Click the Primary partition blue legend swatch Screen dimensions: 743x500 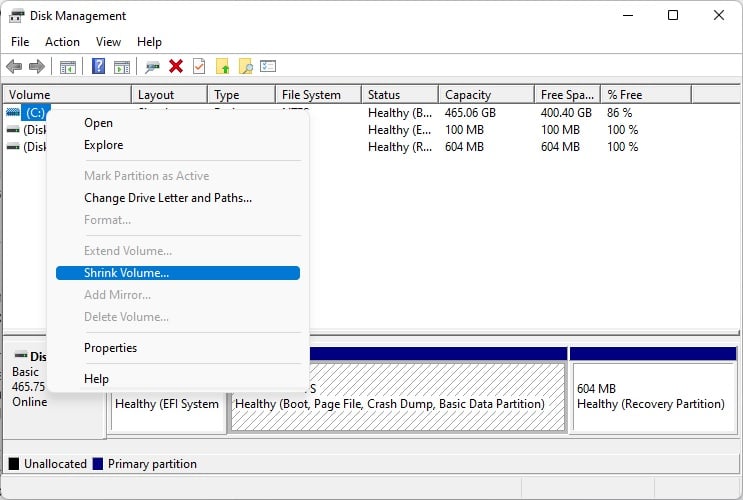98,464
